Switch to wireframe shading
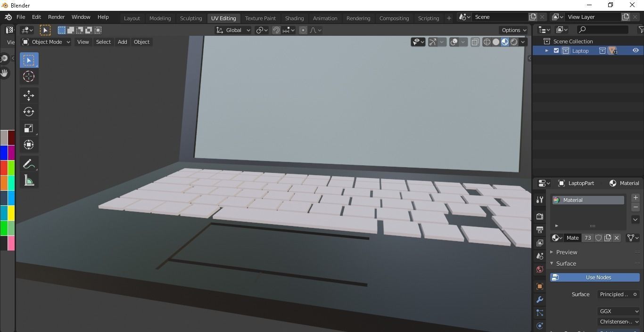Image resolution: width=644 pixels, height=332 pixels. click(487, 42)
